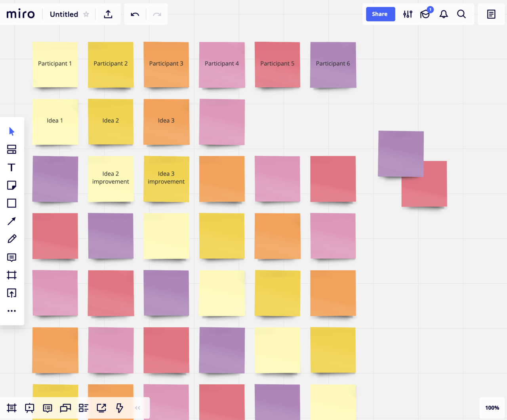Viewport: 507px width, 420px height.
Task: Click the Upload tool
Action: pyautogui.click(x=12, y=293)
